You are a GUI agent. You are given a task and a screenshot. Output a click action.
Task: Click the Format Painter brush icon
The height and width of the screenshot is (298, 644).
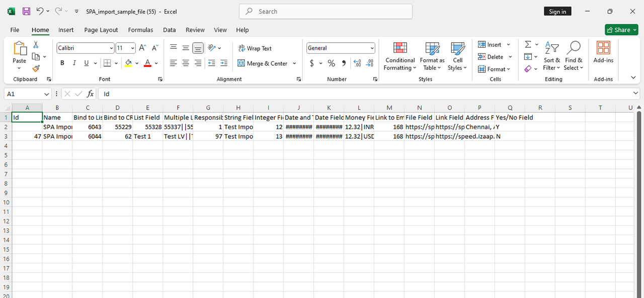click(36, 68)
